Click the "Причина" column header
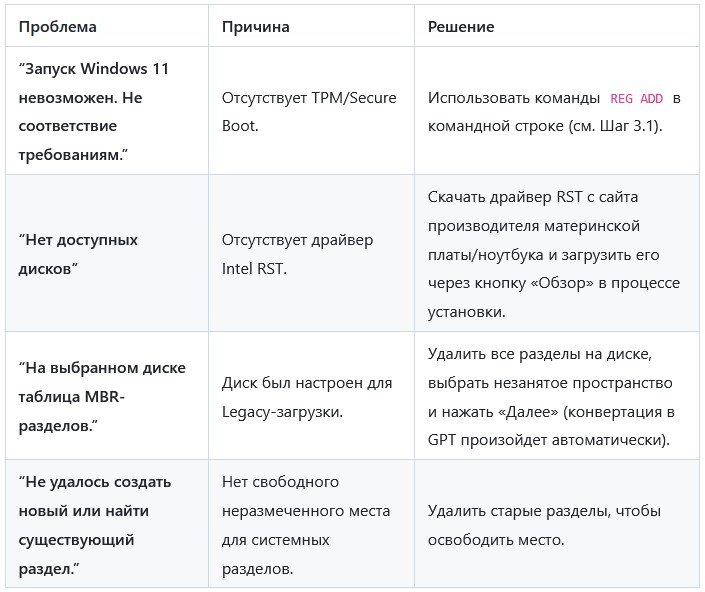This screenshot has height=592, width=705. point(255,27)
